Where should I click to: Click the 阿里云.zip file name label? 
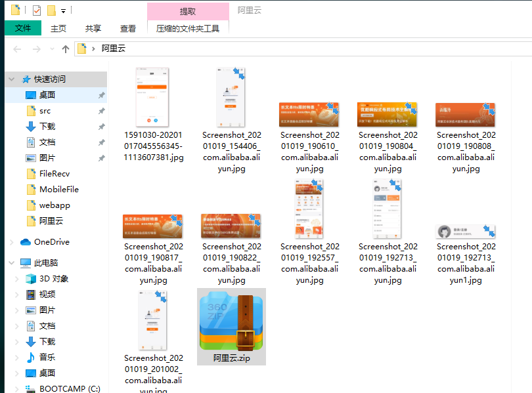231,358
